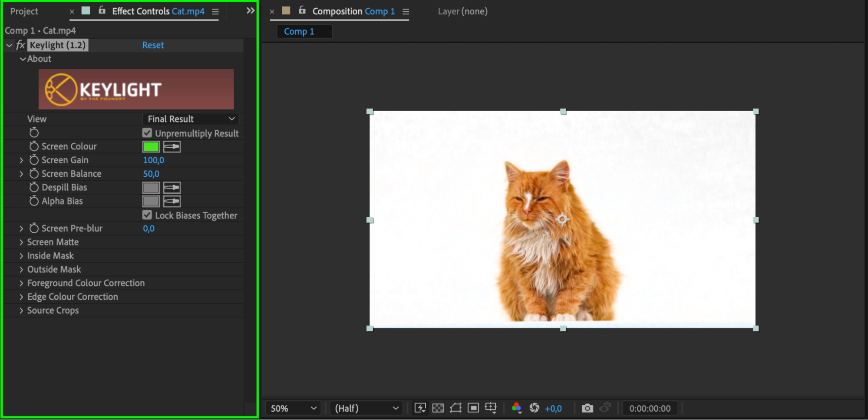The image size is (868, 420).
Task: Toggle the transparency grid icon
Action: (x=438, y=408)
